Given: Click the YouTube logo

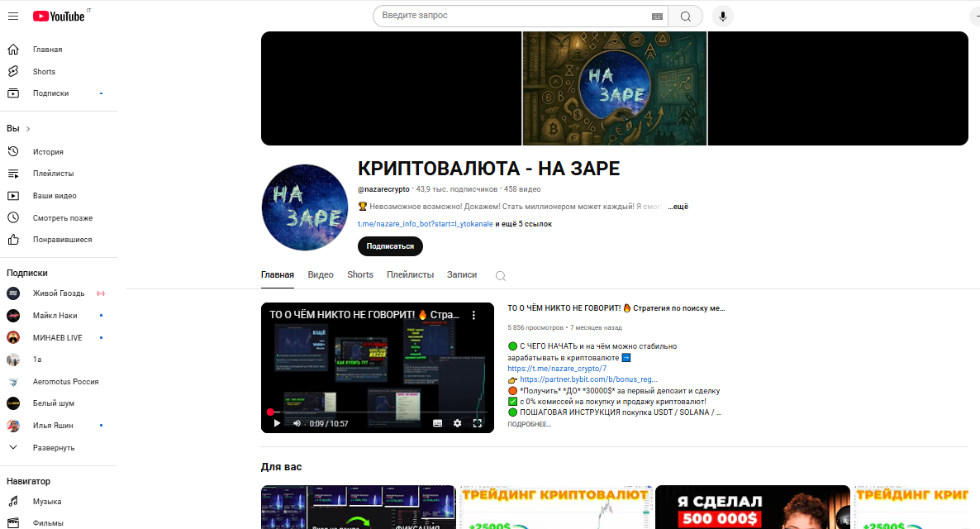Looking at the screenshot, I should point(59,16).
